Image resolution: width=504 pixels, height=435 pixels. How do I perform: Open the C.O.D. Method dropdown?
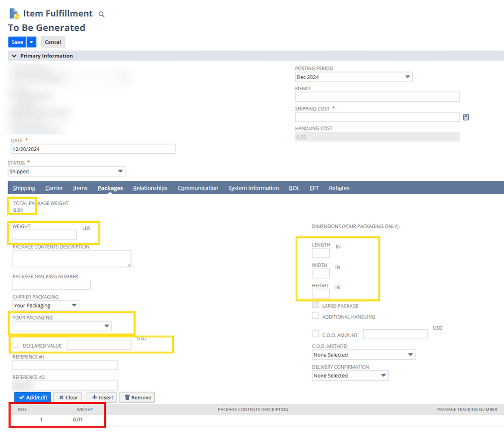pyautogui.click(x=363, y=355)
